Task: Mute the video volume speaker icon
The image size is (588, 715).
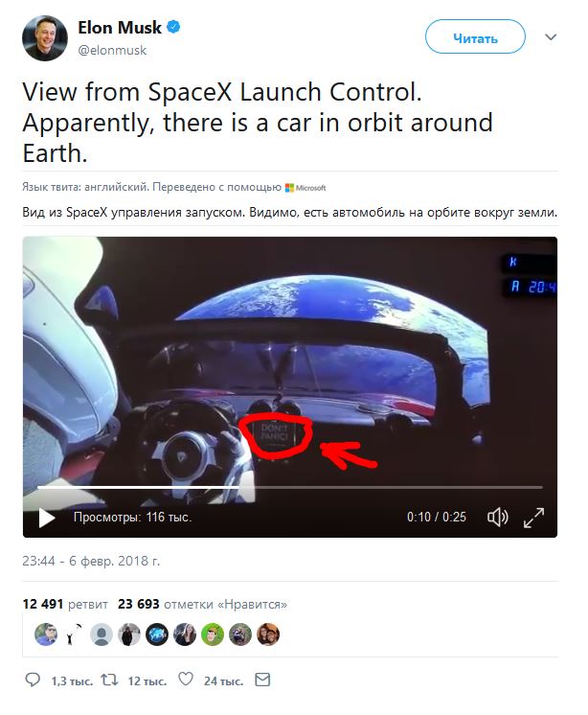Action: tap(497, 518)
